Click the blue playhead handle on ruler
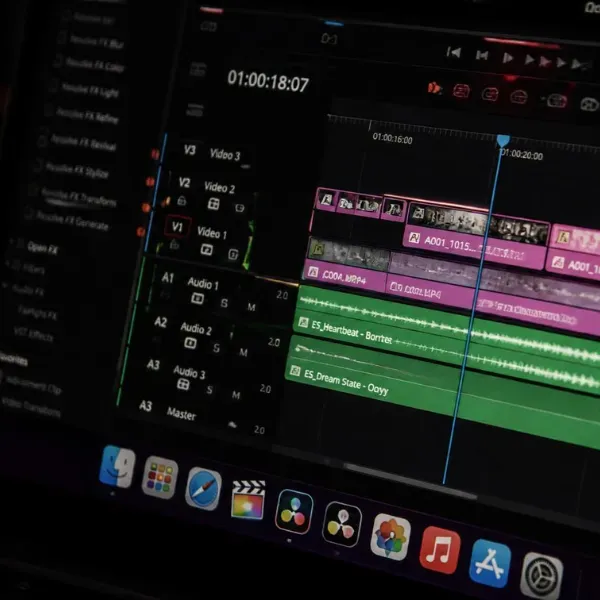 click(503, 140)
